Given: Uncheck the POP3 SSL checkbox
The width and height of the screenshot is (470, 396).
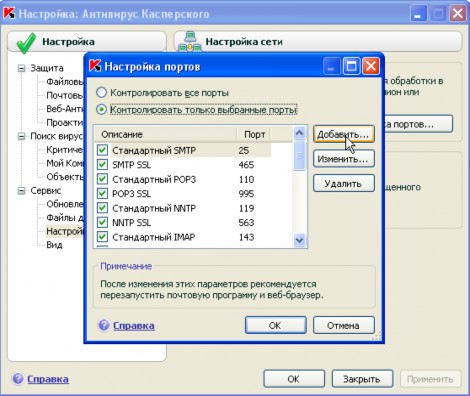Looking at the screenshot, I should (x=102, y=193).
